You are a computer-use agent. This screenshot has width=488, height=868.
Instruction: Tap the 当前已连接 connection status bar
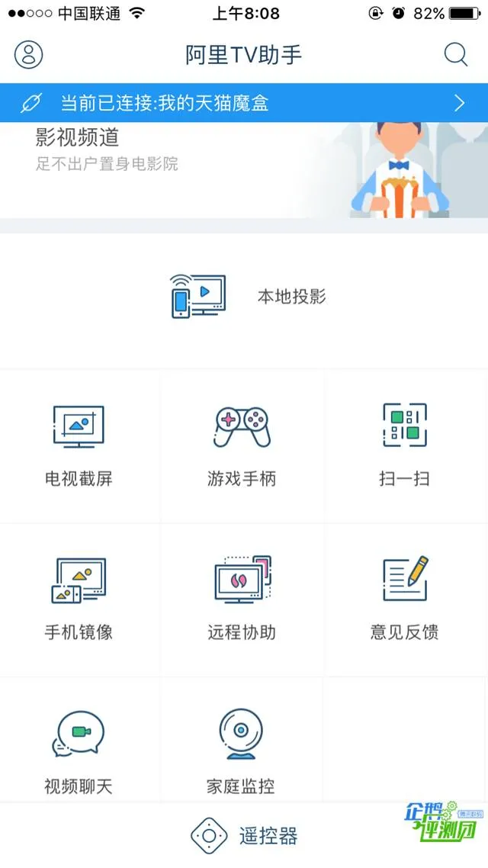[x=244, y=103]
